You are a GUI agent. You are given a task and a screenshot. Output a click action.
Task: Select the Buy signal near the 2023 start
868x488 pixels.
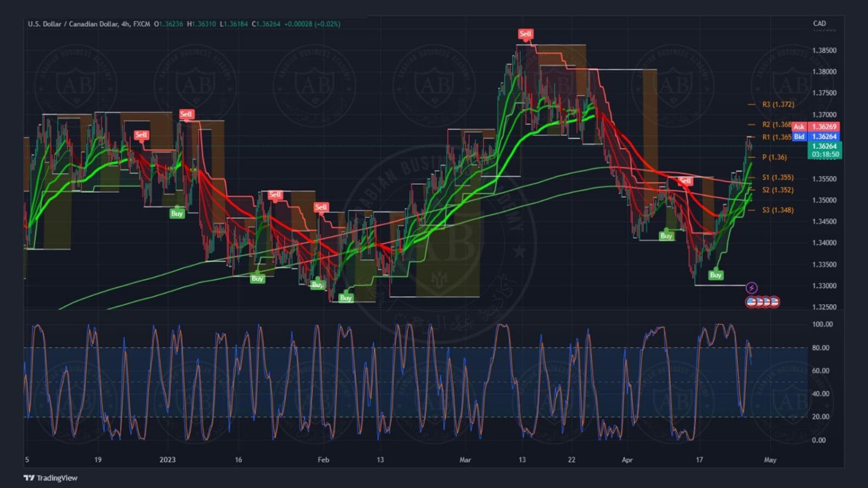click(177, 213)
